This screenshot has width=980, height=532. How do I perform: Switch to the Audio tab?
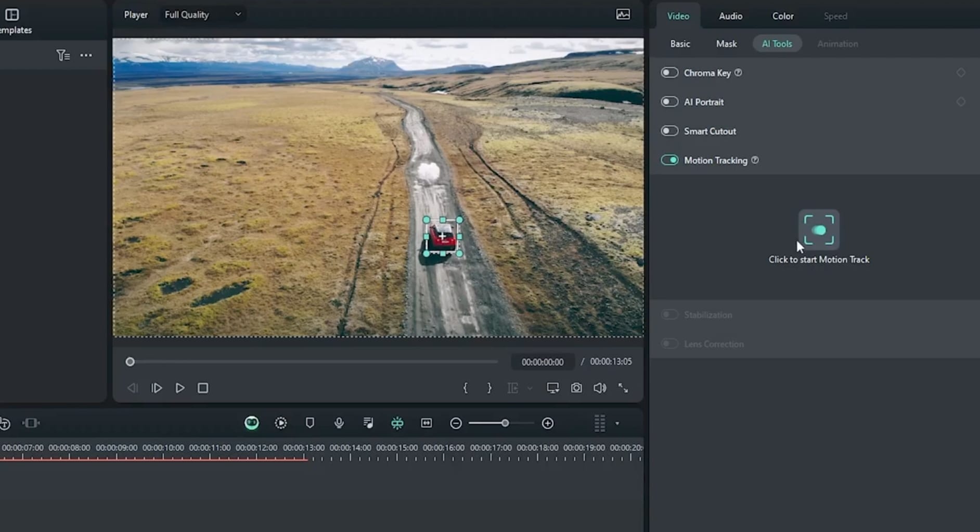(730, 16)
